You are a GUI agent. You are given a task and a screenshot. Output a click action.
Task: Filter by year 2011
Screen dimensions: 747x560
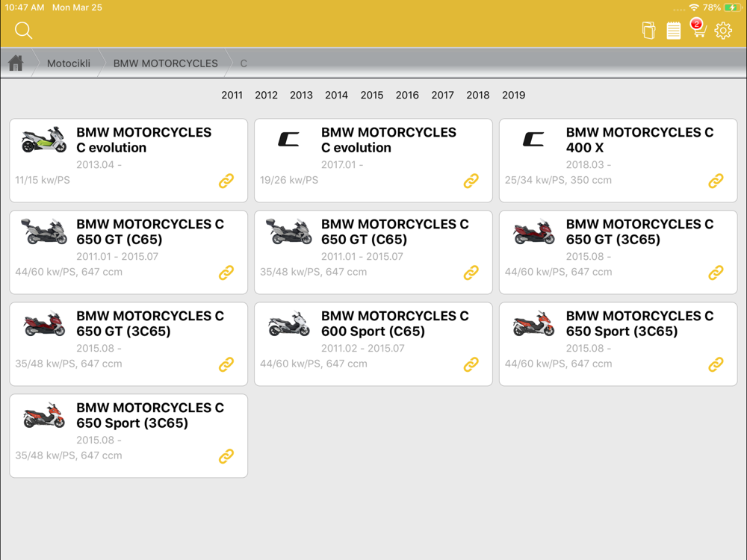coord(232,96)
